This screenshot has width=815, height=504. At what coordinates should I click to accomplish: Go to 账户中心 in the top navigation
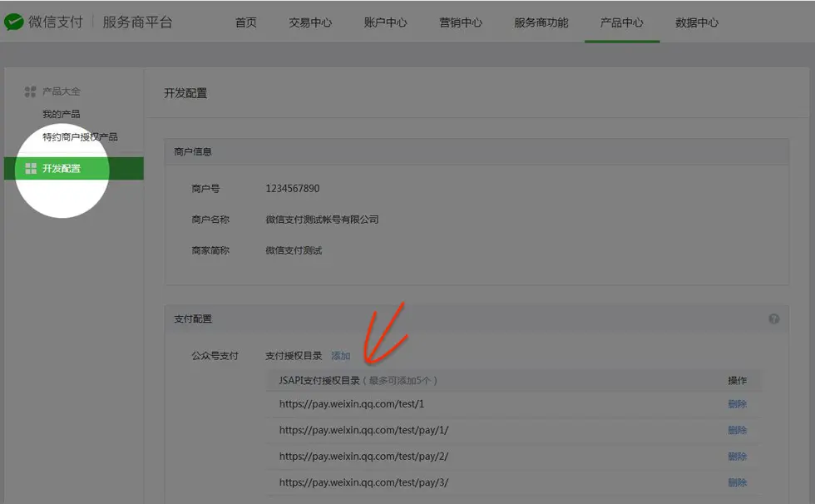[x=386, y=22]
